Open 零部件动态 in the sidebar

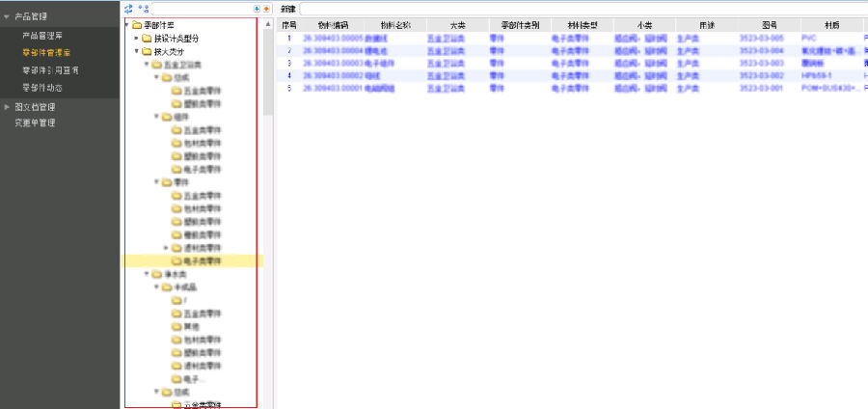coord(41,88)
